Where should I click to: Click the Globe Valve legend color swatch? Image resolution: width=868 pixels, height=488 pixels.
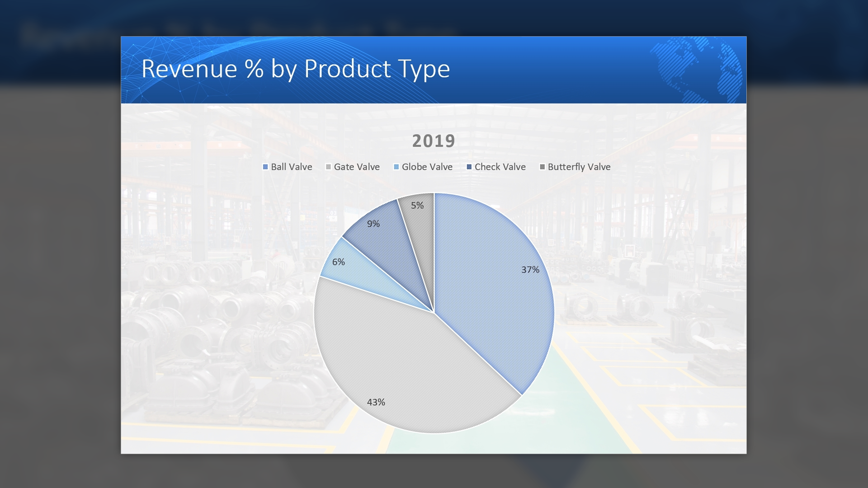(396, 167)
